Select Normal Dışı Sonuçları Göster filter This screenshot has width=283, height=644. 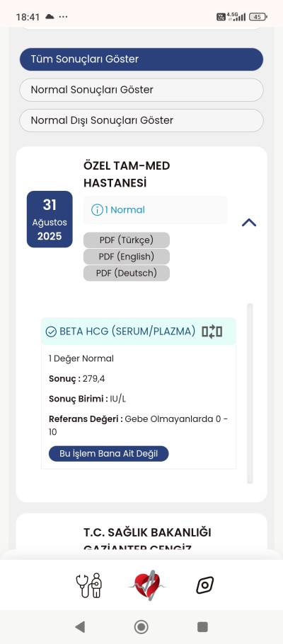[141, 120]
